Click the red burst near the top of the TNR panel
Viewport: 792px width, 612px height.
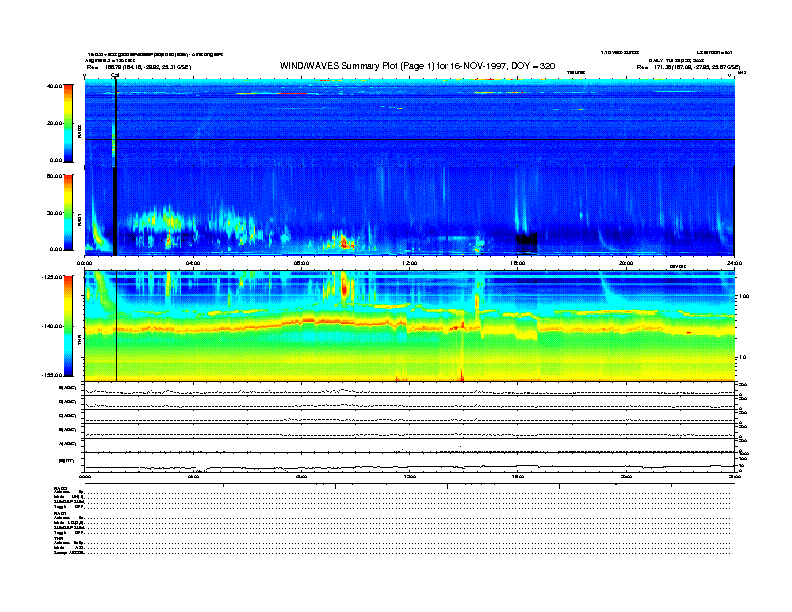345,289
